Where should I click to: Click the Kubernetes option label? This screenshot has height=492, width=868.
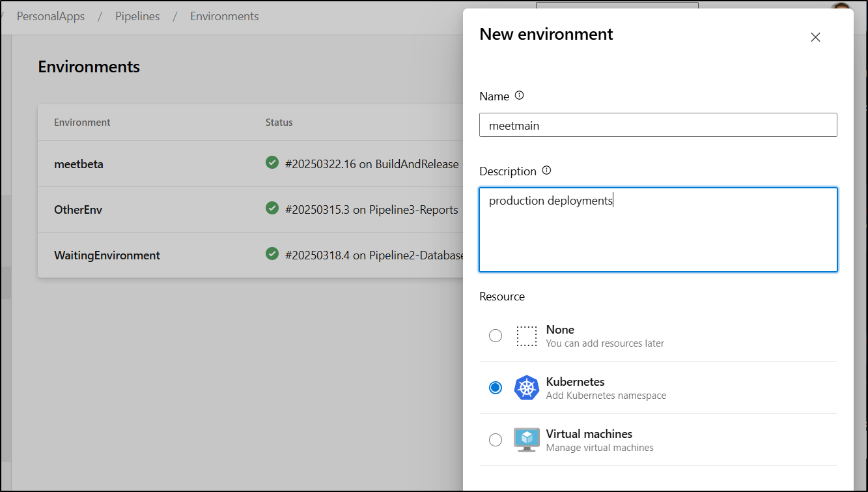click(575, 382)
